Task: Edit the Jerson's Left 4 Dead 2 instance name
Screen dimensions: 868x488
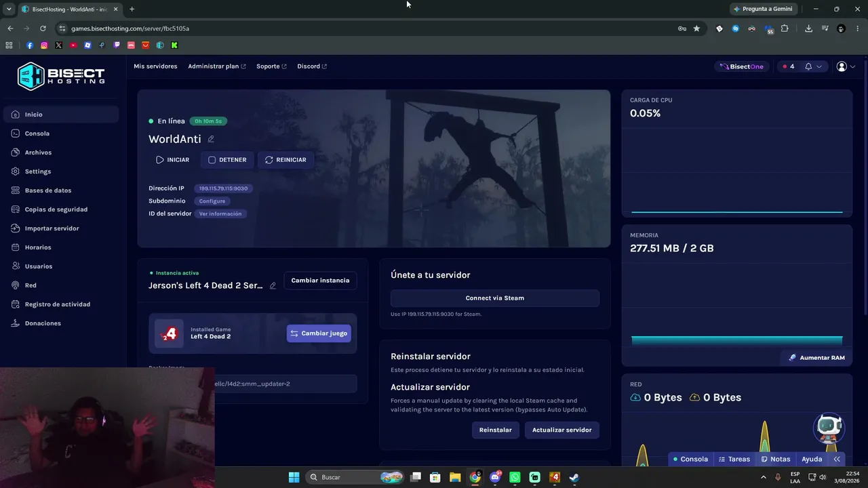Action: [273, 286]
